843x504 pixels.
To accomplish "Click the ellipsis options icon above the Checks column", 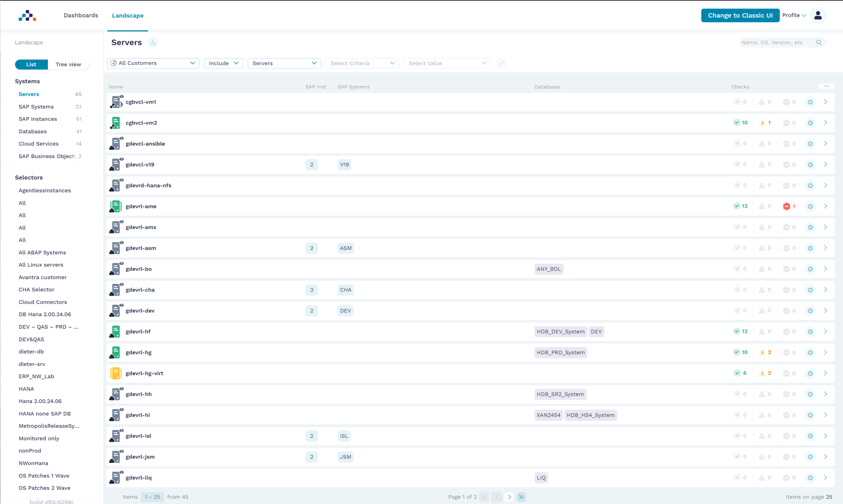I will pyautogui.click(x=827, y=86).
